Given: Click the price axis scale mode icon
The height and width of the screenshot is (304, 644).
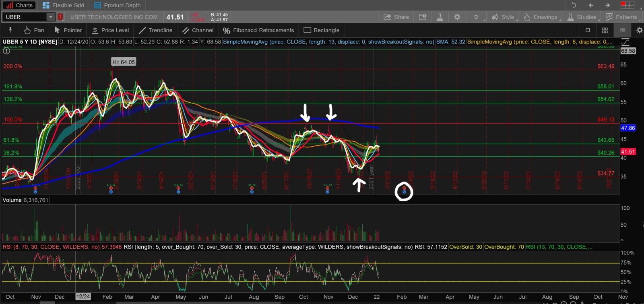Looking at the screenshot, I should (x=626, y=42).
